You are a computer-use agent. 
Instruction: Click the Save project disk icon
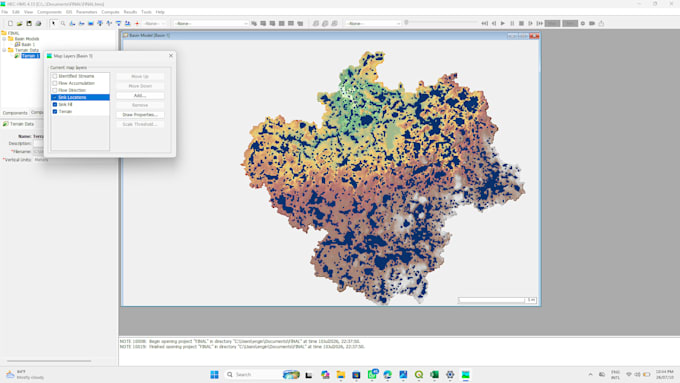29,23
